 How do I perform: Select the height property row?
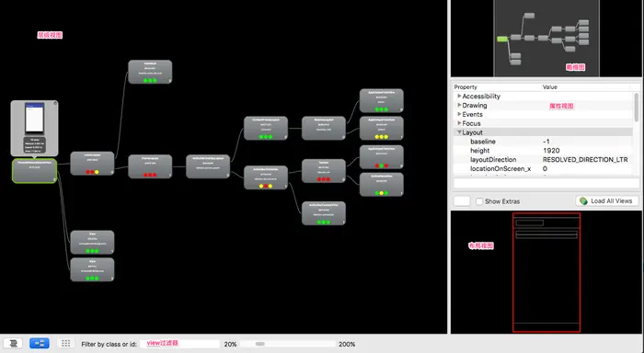[x=542, y=150]
